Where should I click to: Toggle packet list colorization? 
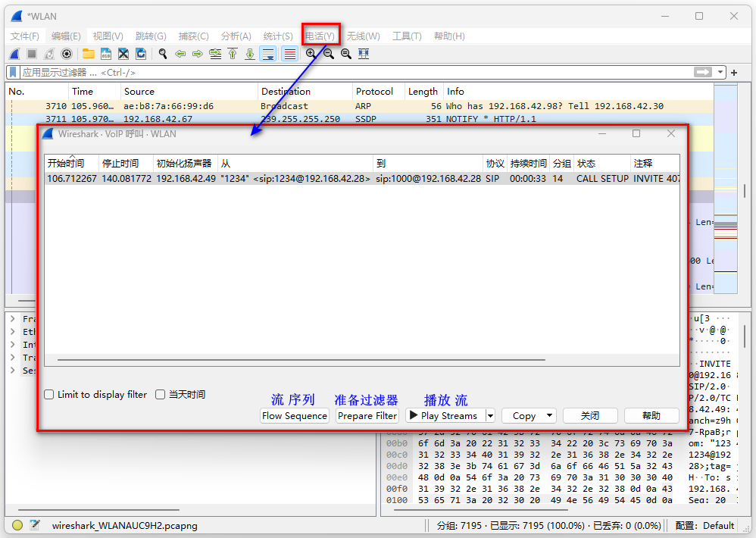[x=290, y=54]
